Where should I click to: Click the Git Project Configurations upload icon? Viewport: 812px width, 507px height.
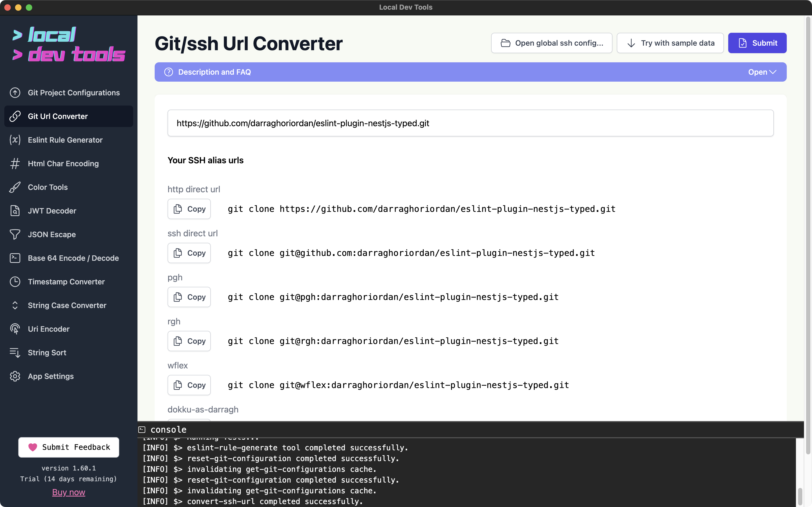[15, 93]
